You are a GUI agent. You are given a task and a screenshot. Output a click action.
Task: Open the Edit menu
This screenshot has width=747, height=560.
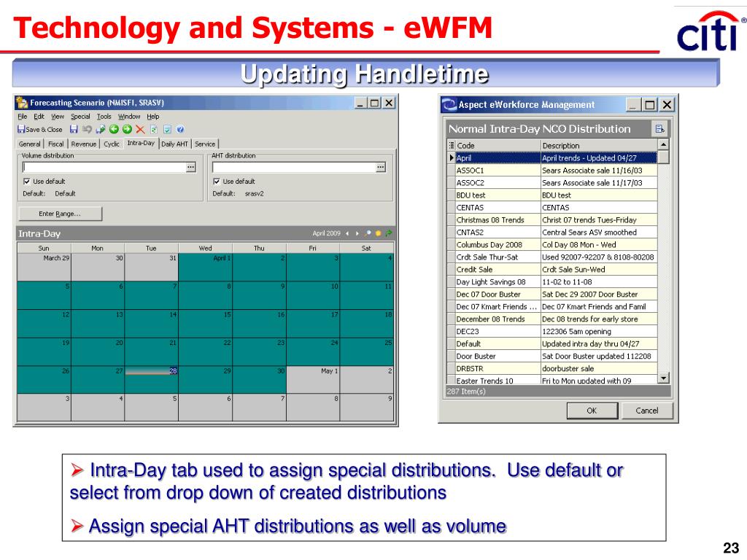point(39,116)
